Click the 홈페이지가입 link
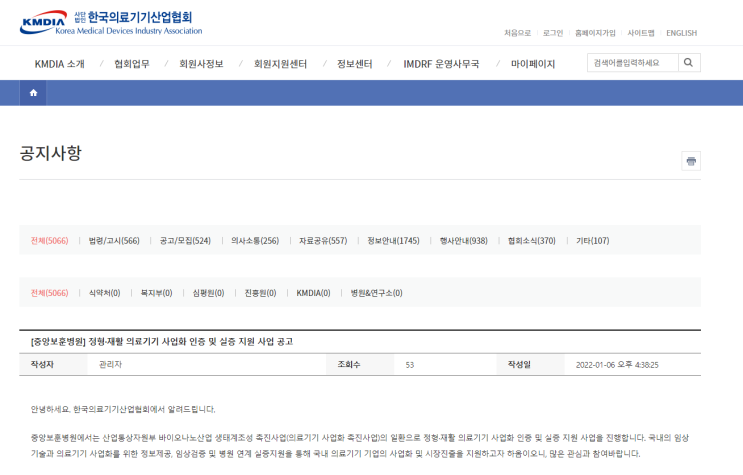743x475 pixels. (595, 33)
